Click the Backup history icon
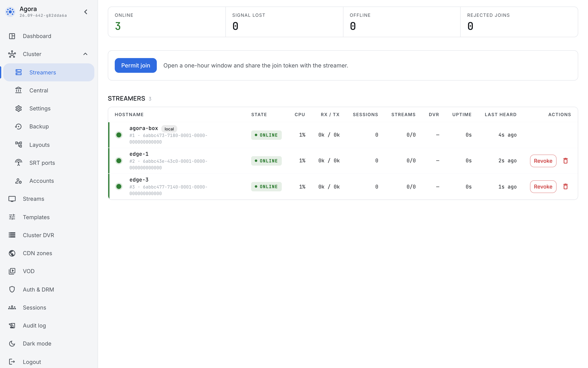 click(18, 126)
